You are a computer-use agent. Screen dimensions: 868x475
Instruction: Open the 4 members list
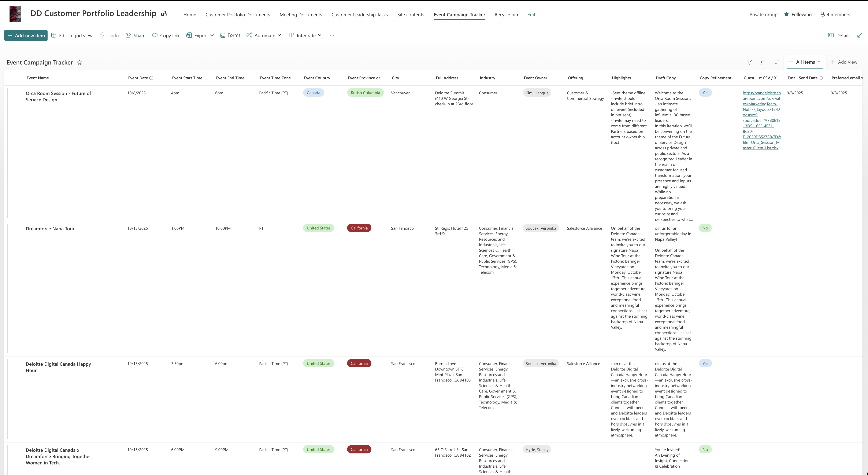click(835, 14)
